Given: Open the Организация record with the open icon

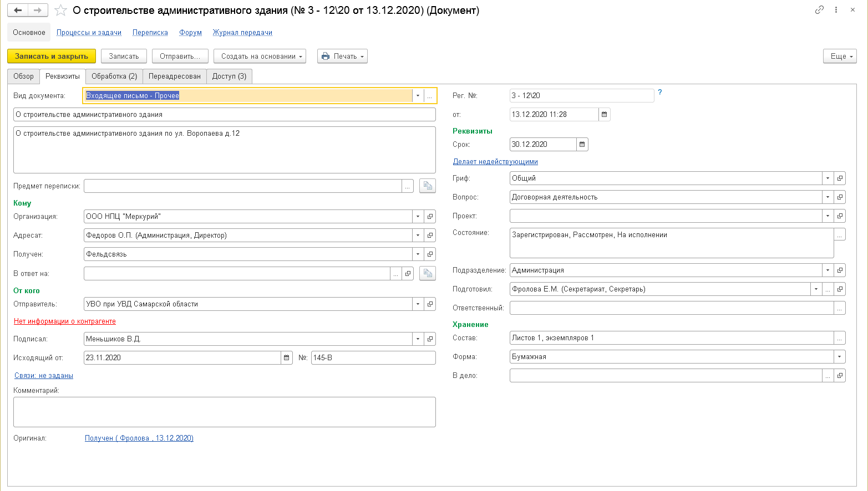Looking at the screenshot, I should [430, 217].
